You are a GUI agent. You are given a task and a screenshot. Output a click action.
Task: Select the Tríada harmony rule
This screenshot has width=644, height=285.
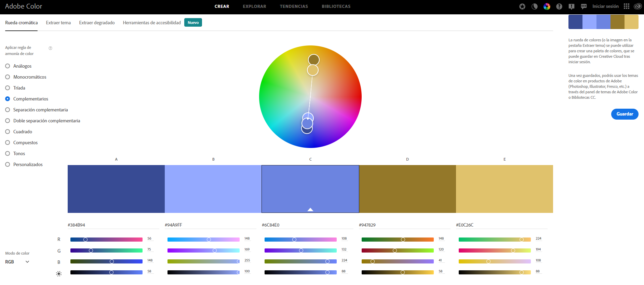click(8, 88)
